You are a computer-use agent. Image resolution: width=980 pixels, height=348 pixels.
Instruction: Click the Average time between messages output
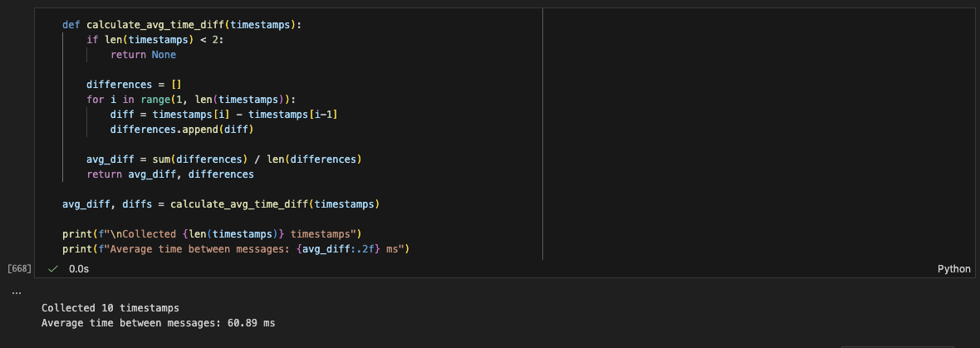pos(158,322)
